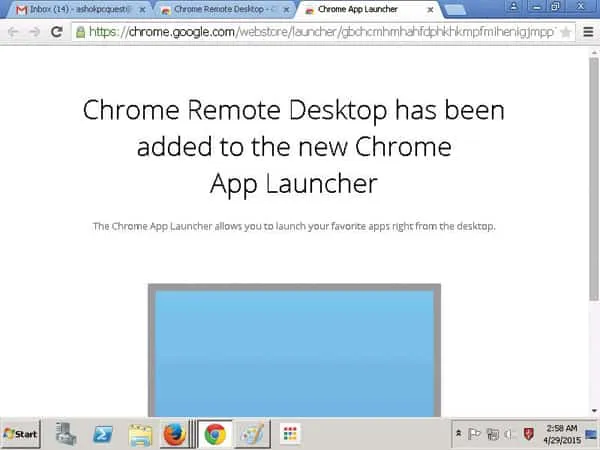Switch to the Gmail Inbox (14) tab
The height and width of the screenshot is (450, 600).
(x=78, y=10)
